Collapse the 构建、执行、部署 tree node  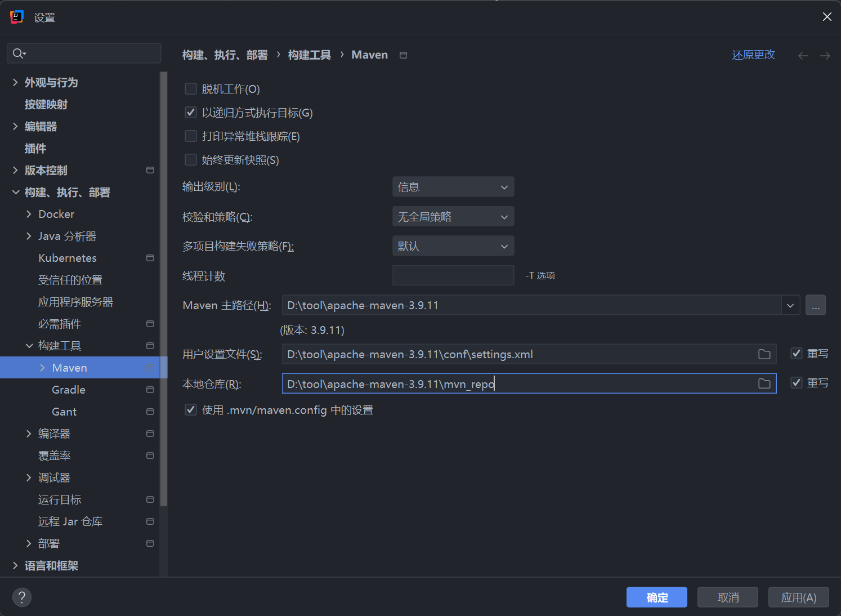(15, 192)
